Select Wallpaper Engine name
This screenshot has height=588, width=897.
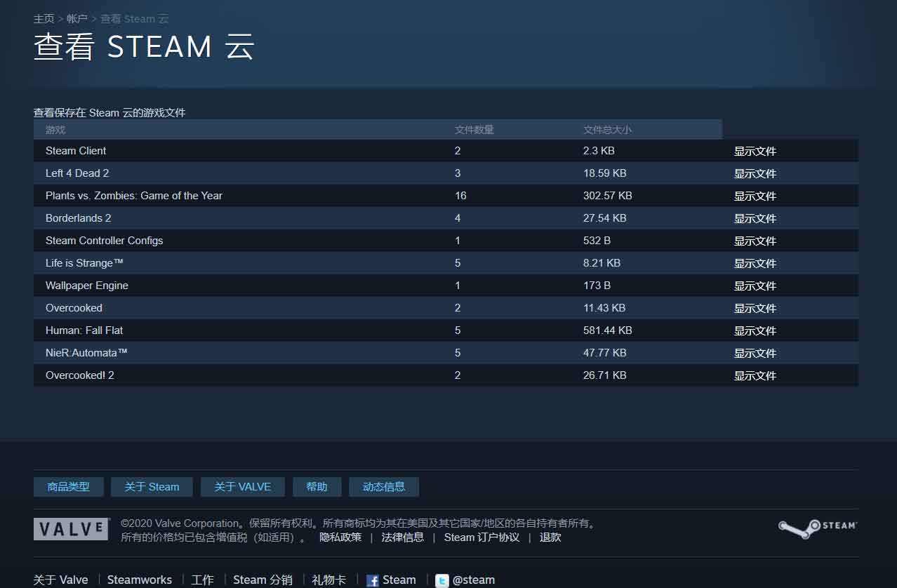coord(87,286)
